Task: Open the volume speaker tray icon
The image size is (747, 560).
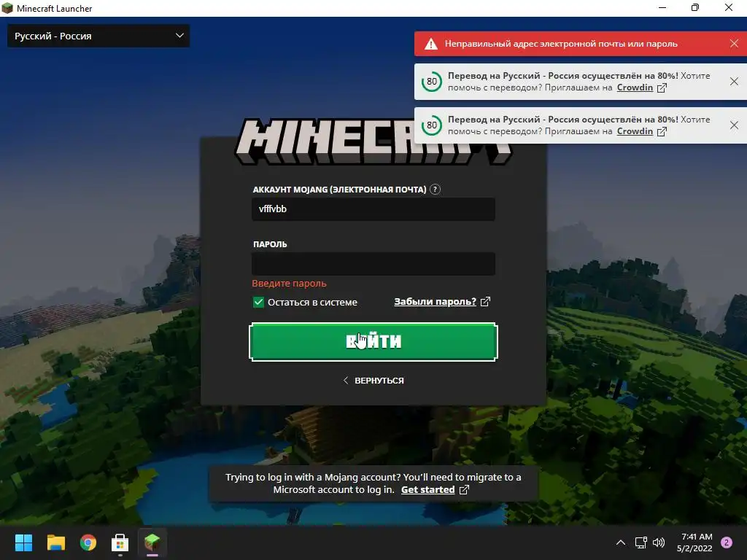Action: click(659, 542)
